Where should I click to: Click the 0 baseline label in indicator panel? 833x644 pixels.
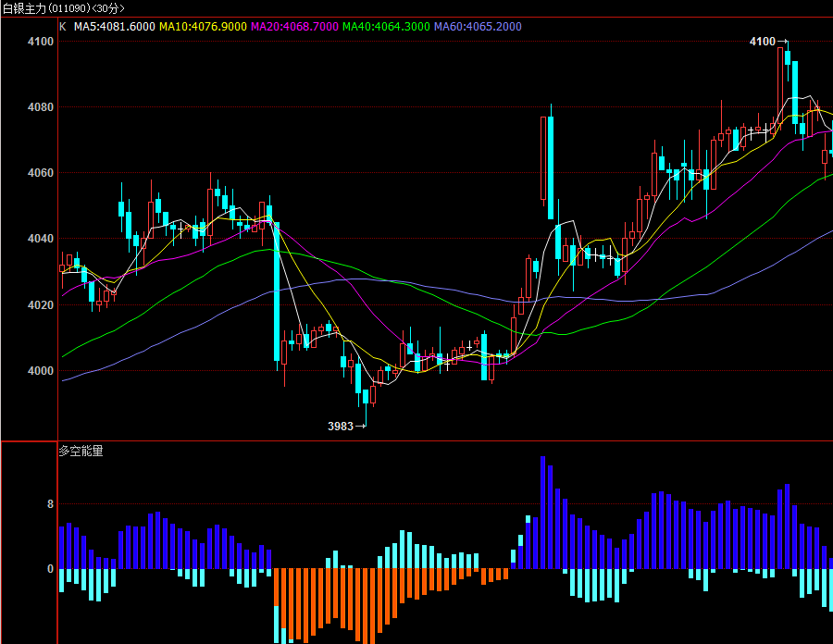[51, 569]
